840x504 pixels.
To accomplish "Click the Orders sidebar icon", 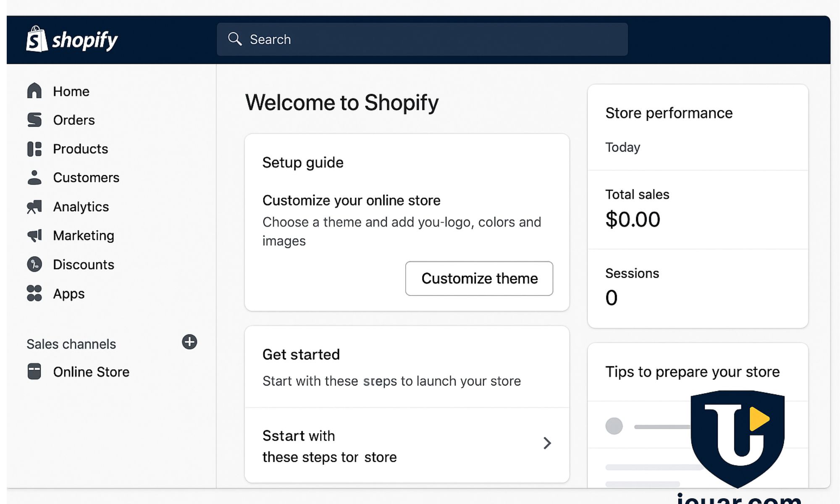I will pyautogui.click(x=34, y=120).
